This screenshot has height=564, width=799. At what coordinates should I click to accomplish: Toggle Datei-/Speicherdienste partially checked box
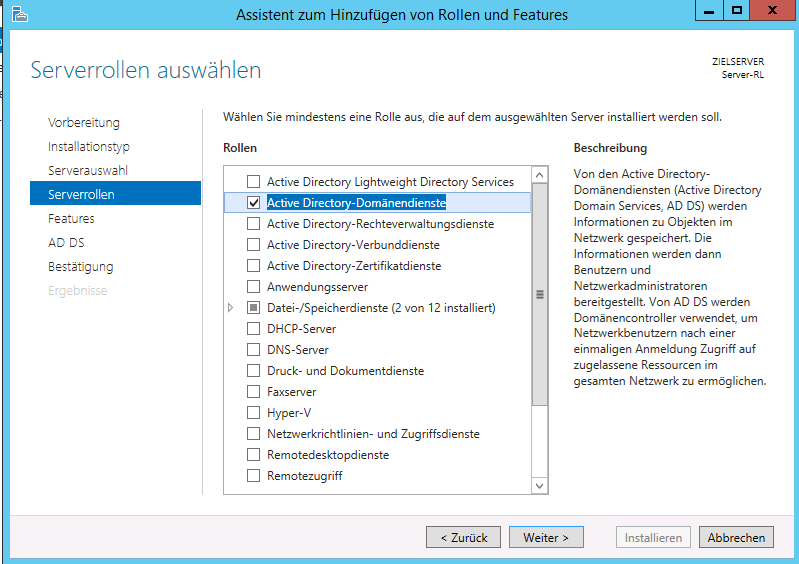[x=253, y=308]
